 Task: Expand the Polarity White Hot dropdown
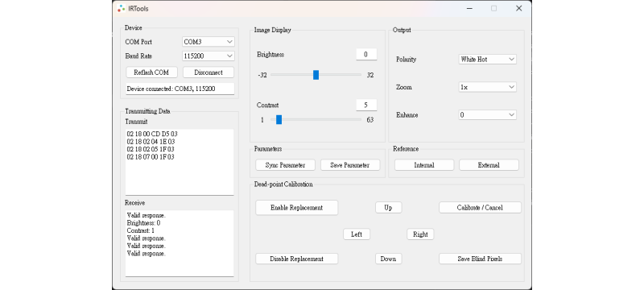click(x=488, y=60)
